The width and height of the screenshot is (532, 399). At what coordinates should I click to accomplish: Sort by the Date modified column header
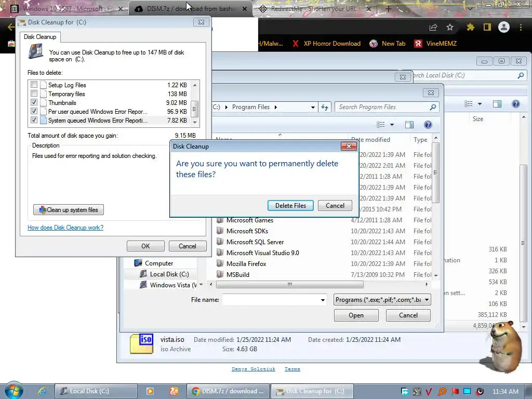[x=379, y=139]
